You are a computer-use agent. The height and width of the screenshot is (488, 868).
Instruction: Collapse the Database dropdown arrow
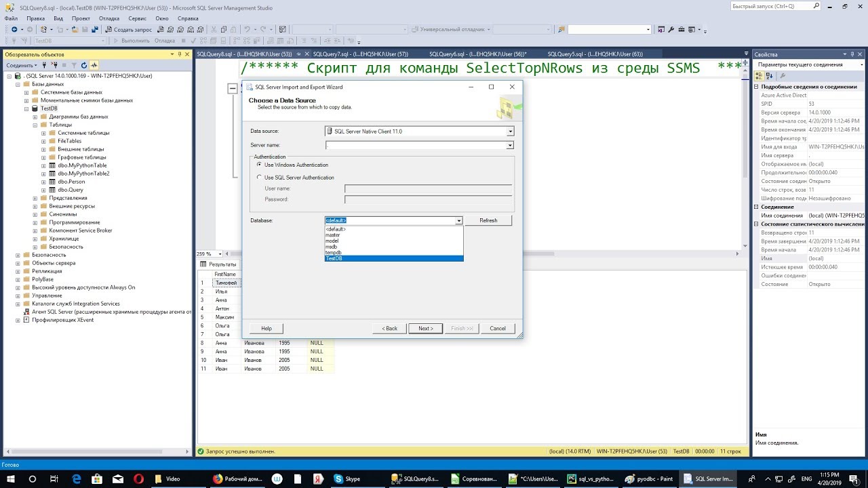click(459, 220)
